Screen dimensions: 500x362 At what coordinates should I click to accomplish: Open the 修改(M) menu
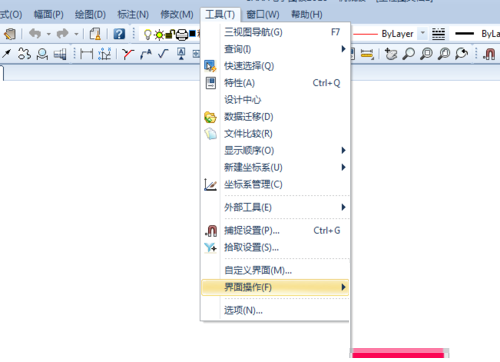(x=177, y=15)
